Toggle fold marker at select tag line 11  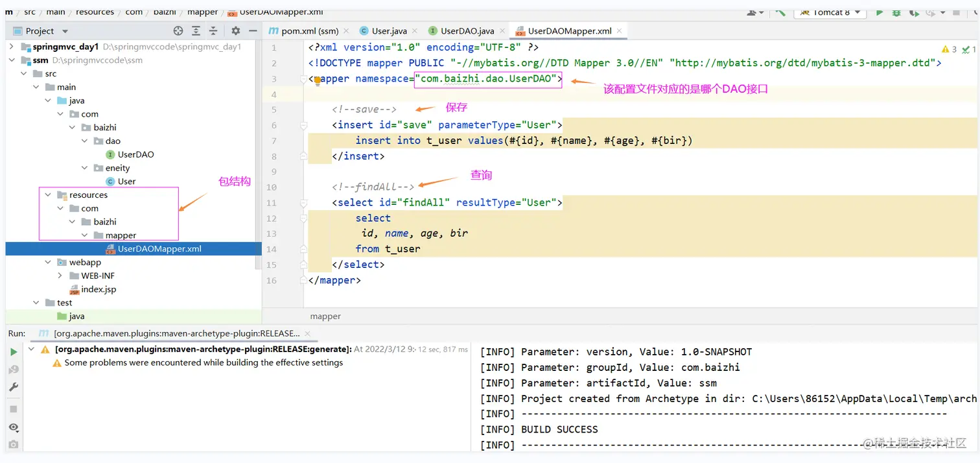[303, 203]
